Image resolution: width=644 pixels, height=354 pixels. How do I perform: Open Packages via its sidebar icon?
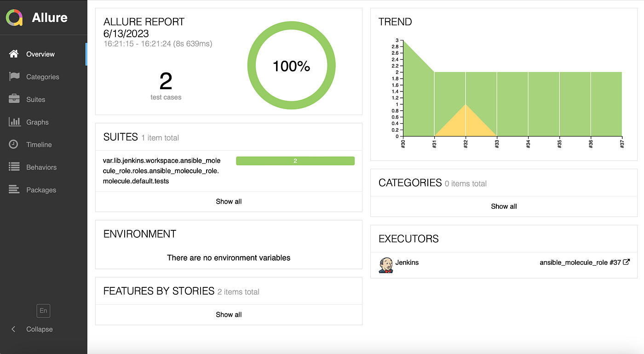15,189
